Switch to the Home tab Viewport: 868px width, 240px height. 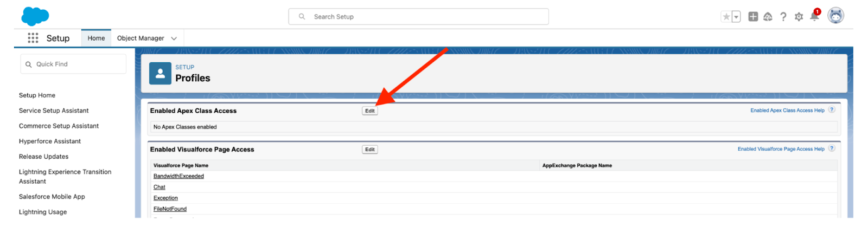96,38
